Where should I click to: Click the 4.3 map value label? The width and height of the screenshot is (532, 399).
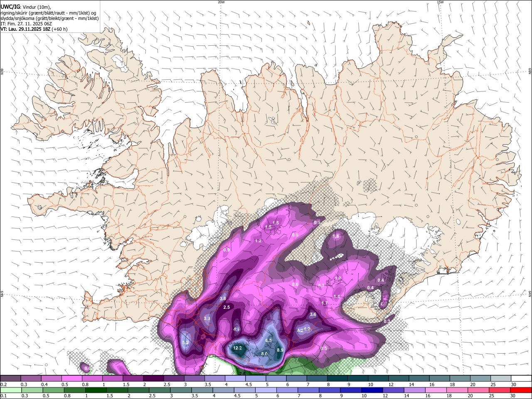[x=236, y=329]
